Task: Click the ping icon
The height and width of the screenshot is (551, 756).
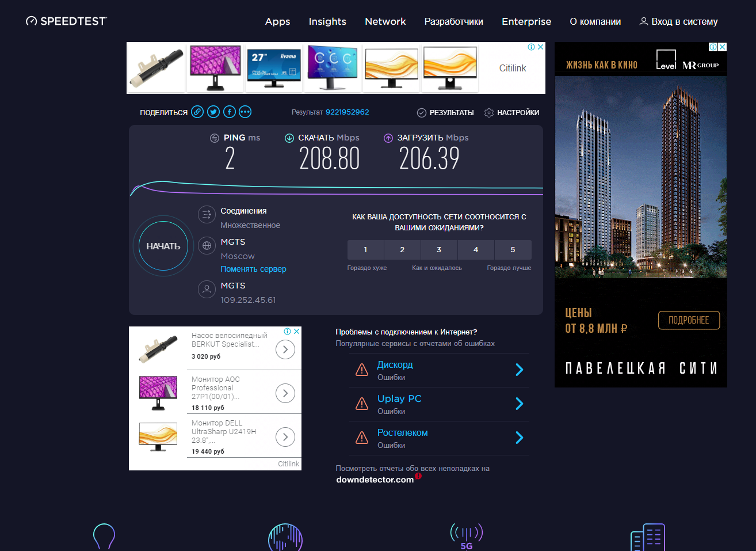Action: point(215,138)
